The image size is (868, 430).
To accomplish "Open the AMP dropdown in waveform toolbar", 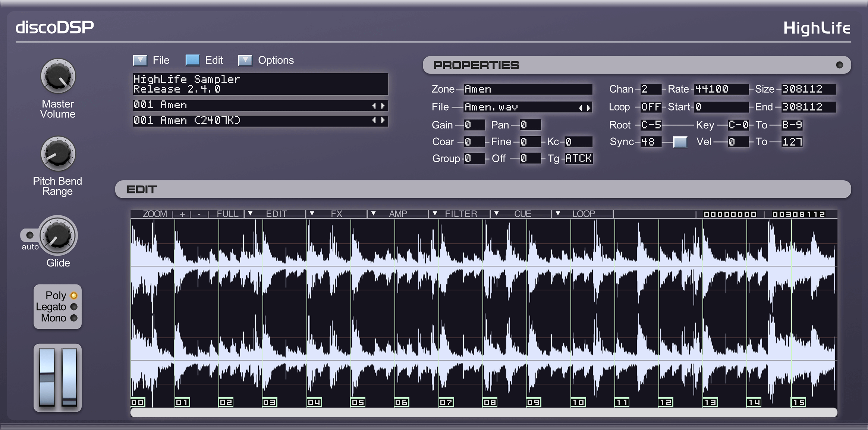I will 398,214.
